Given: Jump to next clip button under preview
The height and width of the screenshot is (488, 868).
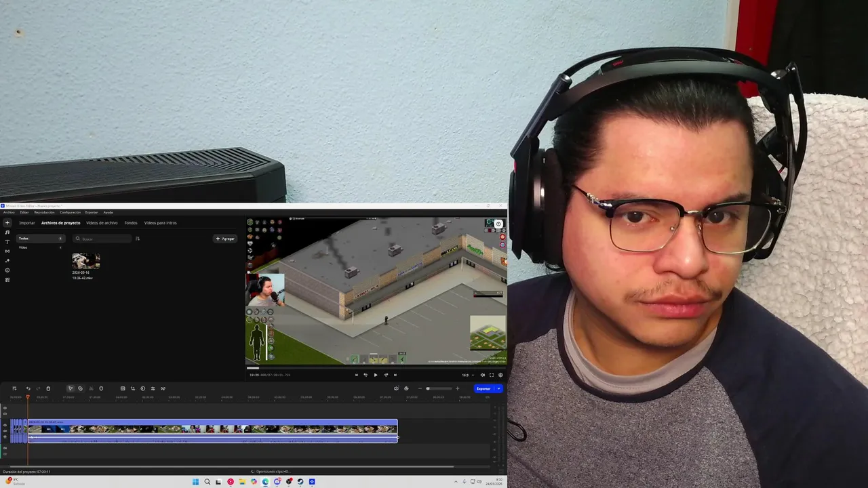Looking at the screenshot, I should pyautogui.click(x=395, y=375).
